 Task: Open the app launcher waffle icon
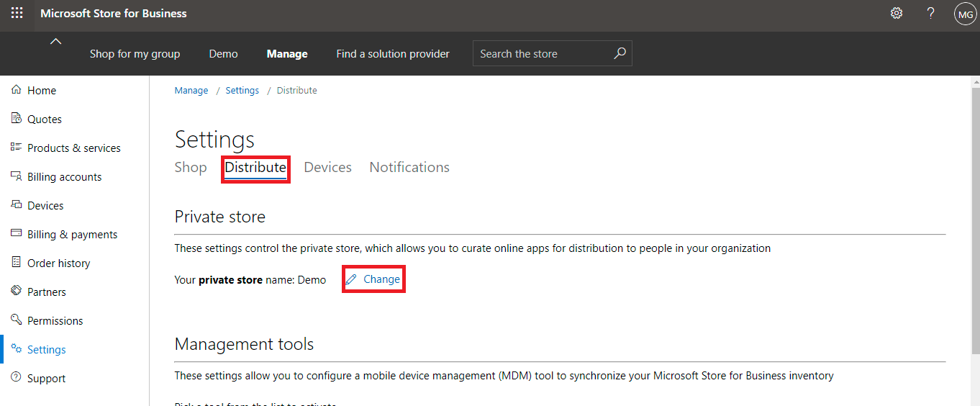(17, 13)
